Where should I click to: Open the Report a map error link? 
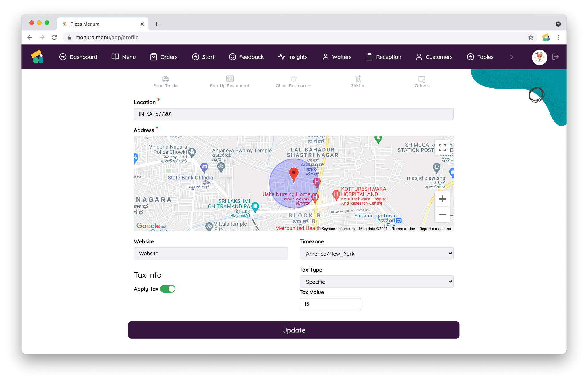[x=435, y=229]
